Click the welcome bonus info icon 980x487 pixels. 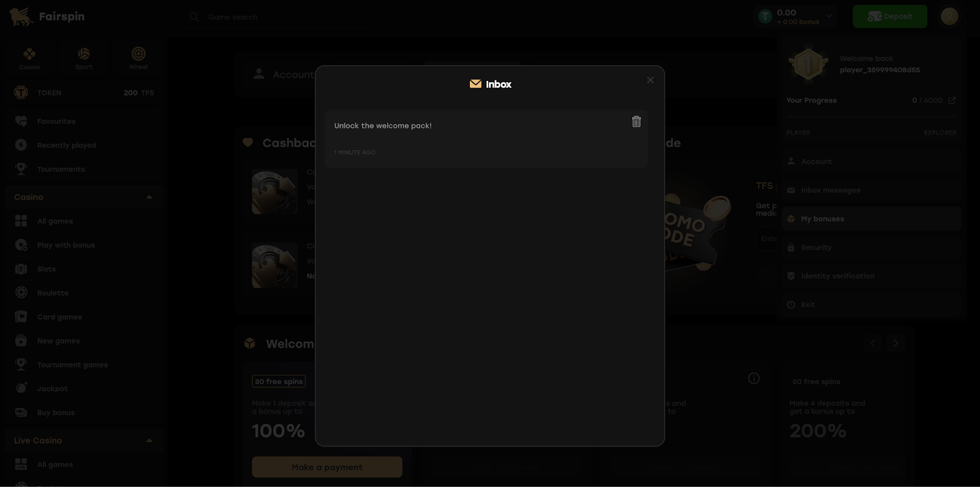click(x=754, y=379)
